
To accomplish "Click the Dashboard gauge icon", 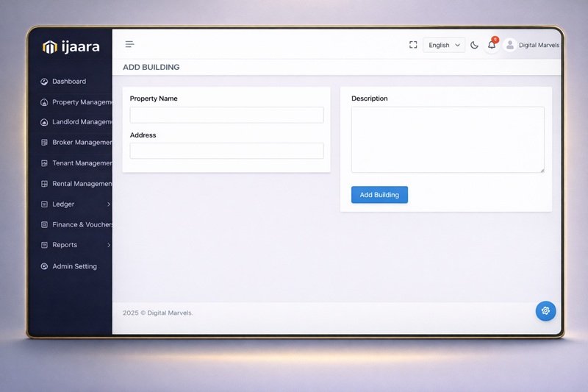I will (x=45, y=82).
